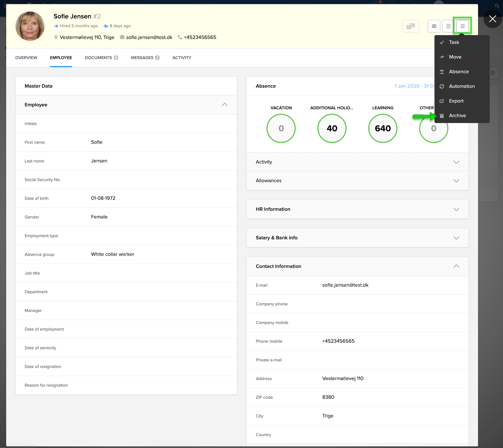The image size is (503, 448).
Task: Click the chat bubbles icon in header
Action: [x=410, y=26]
